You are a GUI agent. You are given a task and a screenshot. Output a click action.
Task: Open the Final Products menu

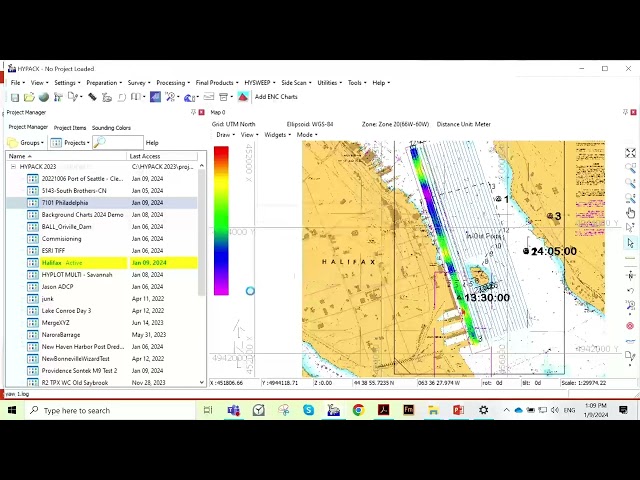217,82
